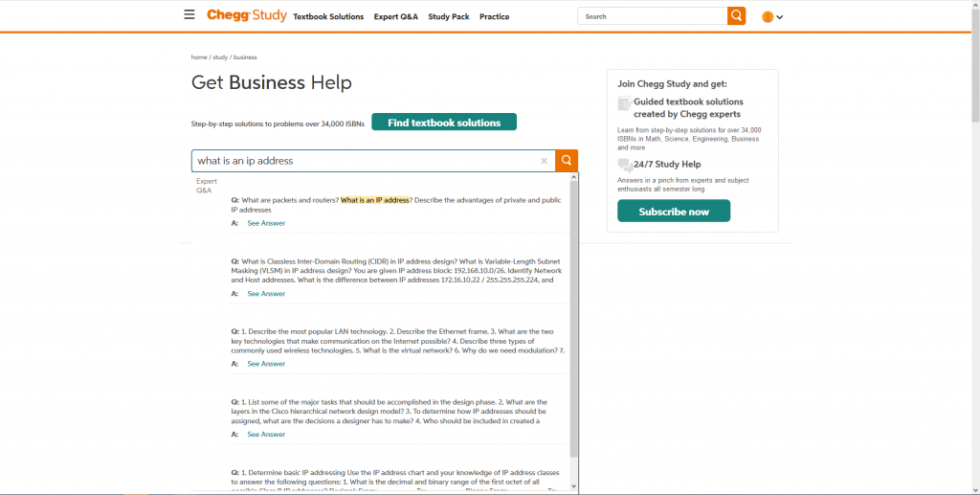Image resolution: width=980 pixels, height=495 pixels.
Task: Click the results list scrollbar down arrow
Action: tap(574, 486)
